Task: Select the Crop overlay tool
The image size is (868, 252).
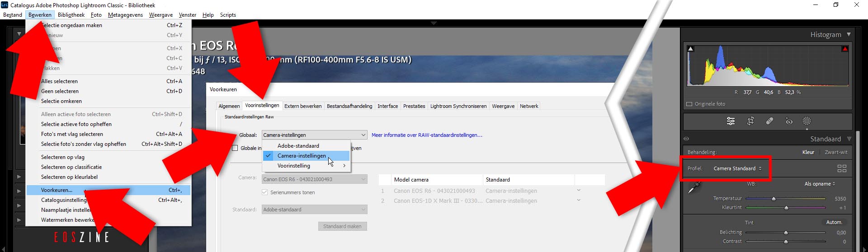Action: [x=750, y=121]
